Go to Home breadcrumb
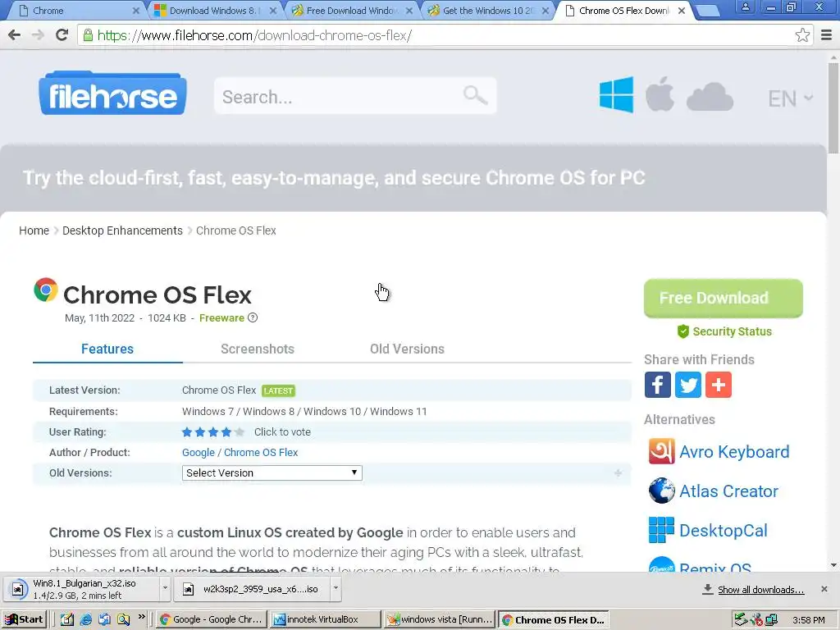This screenshot has height=630, width=840. point(34,231)
